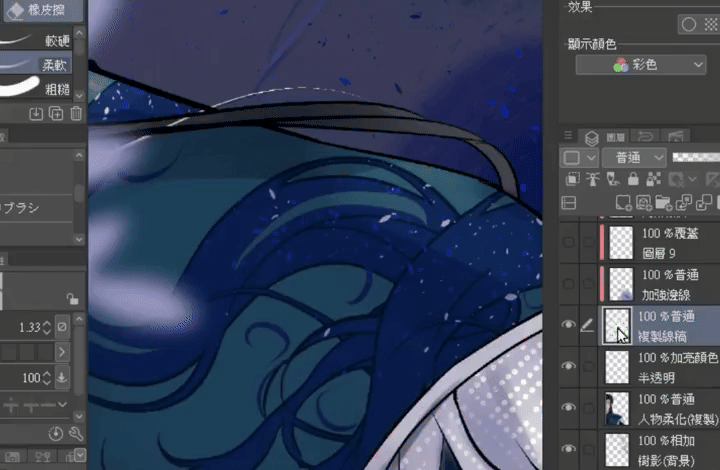Click the transfer to lower layer icon
The image size is (720, 470).
coord(683,202)
